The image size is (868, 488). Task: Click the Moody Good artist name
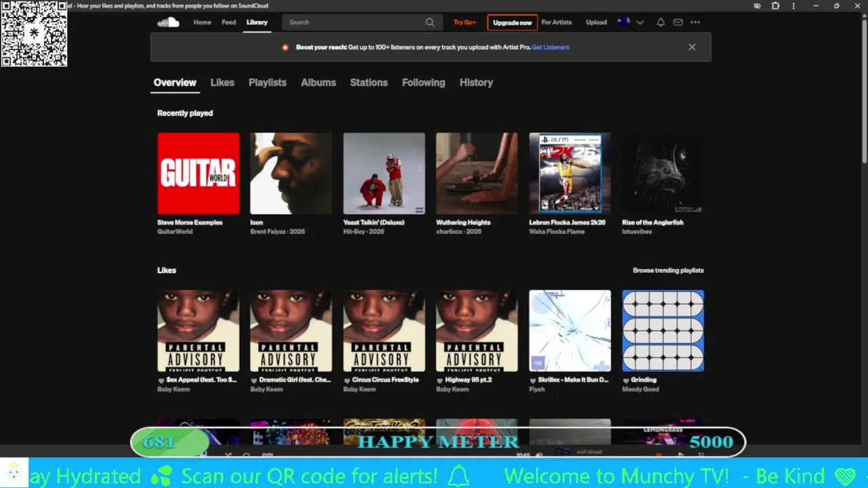coord(640,389)
